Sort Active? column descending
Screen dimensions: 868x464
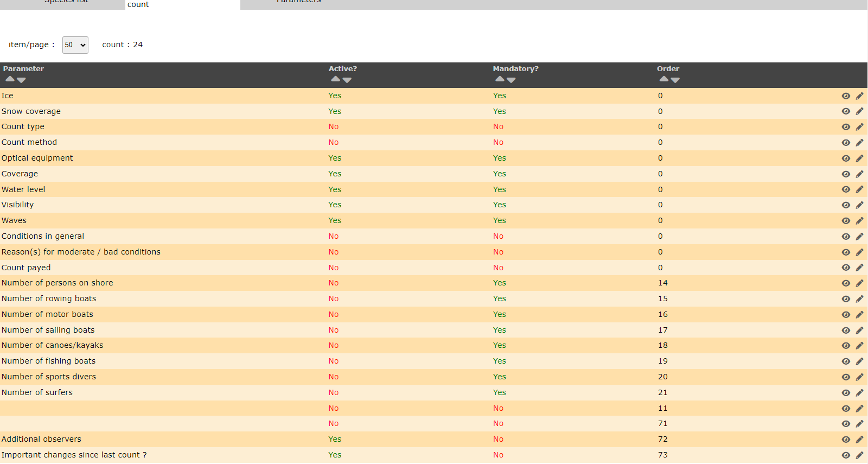coord(347,80)
